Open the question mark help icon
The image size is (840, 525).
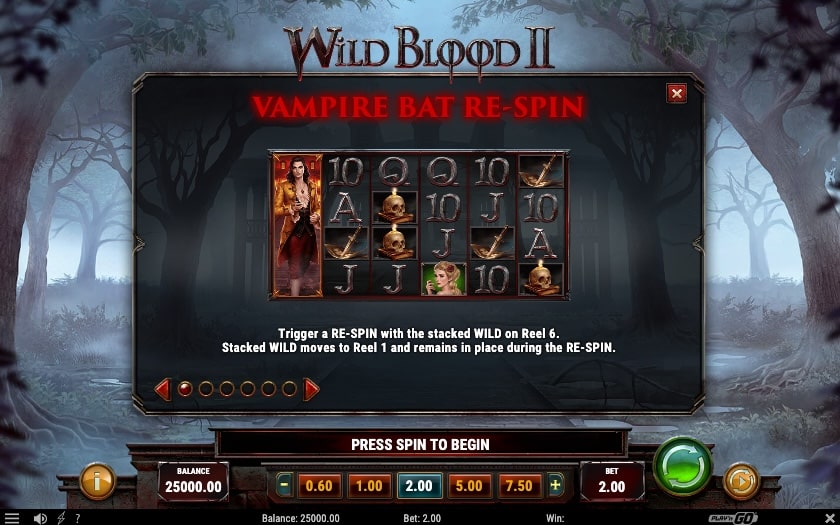pos(78,518)
